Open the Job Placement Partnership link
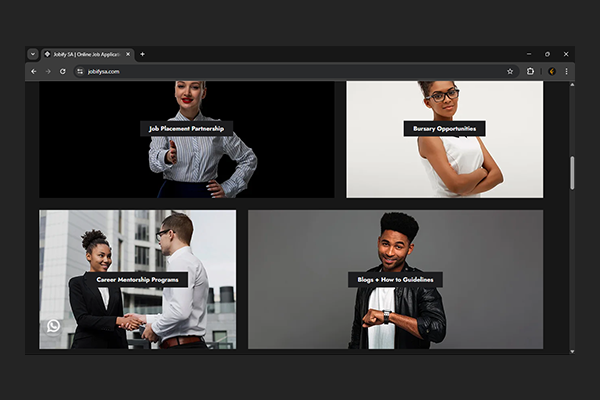The width and height of the screenshot is (600, 400). click(186, 129)
